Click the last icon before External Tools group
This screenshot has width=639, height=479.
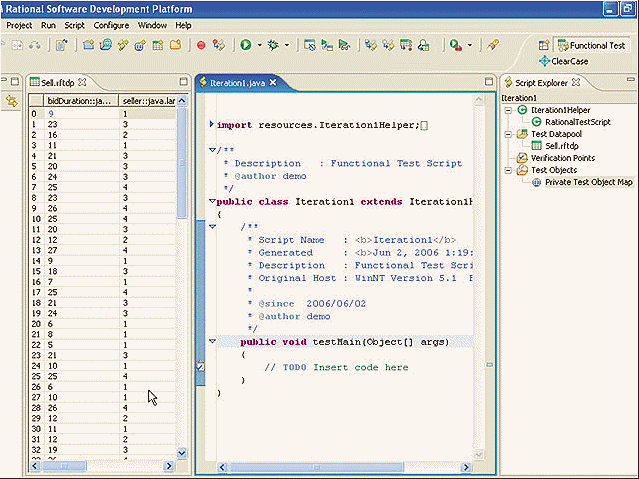(x=424, y=45)
